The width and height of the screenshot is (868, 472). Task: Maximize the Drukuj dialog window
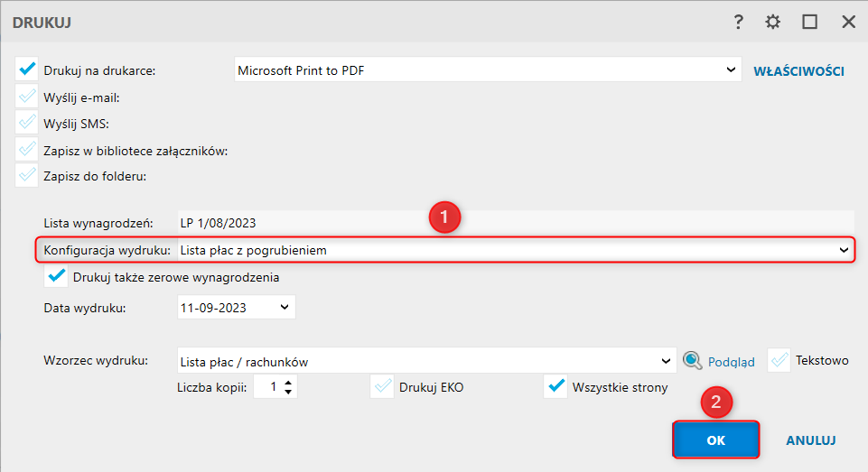810,23
